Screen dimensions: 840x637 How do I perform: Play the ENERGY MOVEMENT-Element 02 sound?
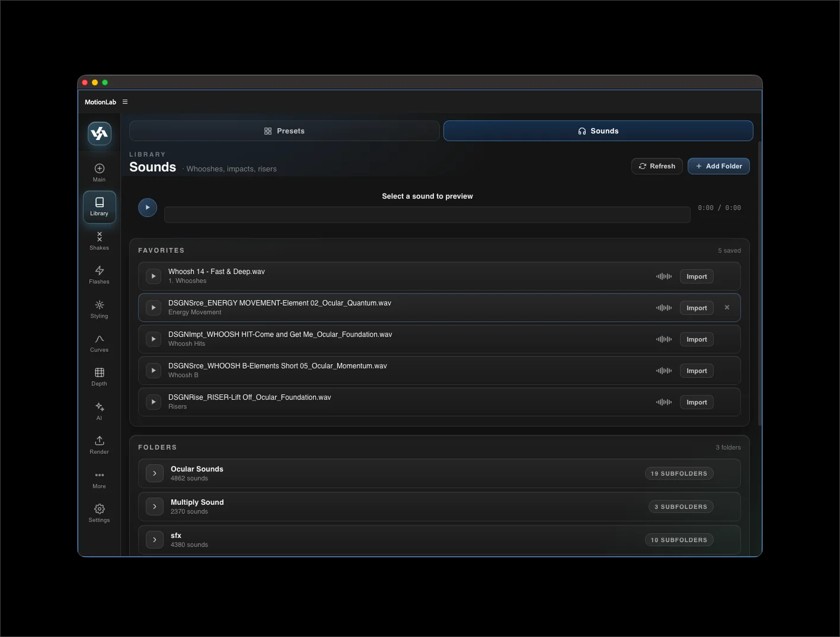[154, 308]
